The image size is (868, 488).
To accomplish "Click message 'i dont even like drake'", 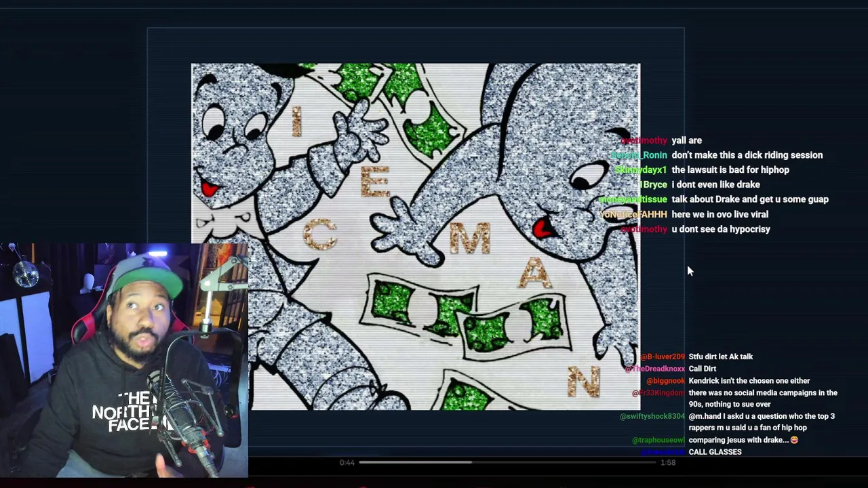I will [x=715, y=184].
